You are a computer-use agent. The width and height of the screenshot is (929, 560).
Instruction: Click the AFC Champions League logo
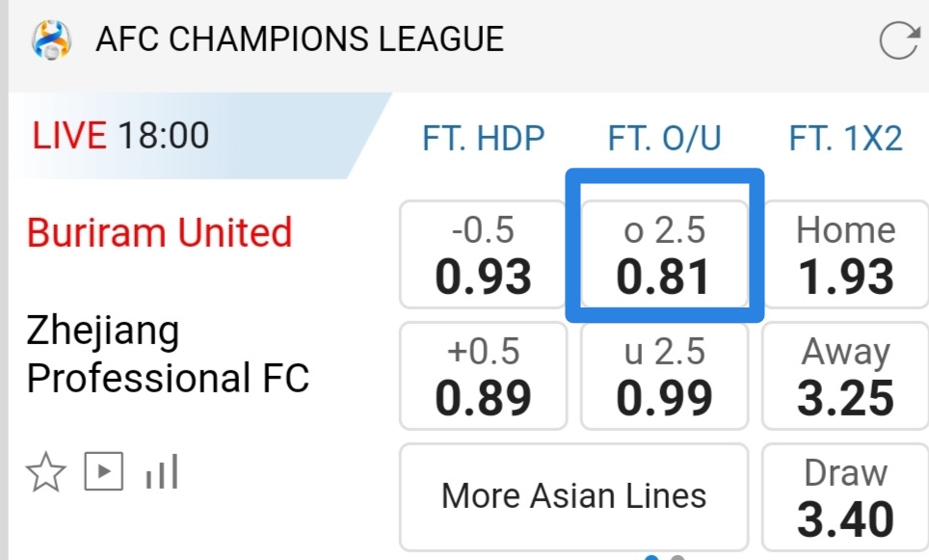pyautogui.click(x=50, y=40)
